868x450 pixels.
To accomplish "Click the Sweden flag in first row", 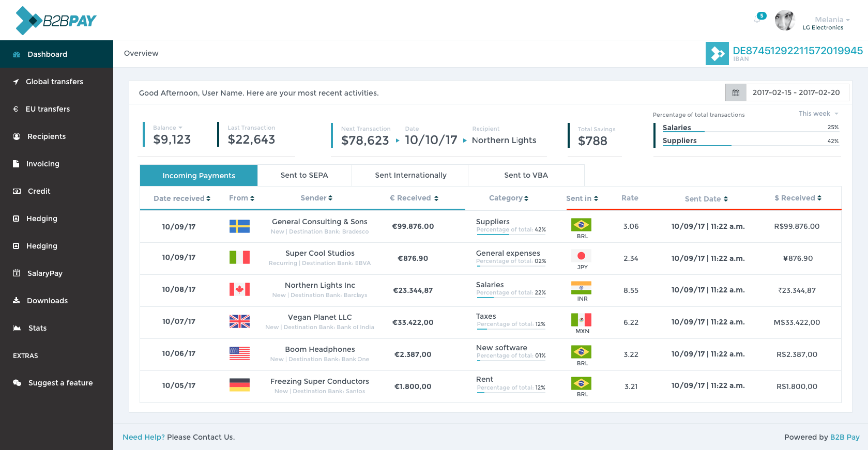I will 239,226.
